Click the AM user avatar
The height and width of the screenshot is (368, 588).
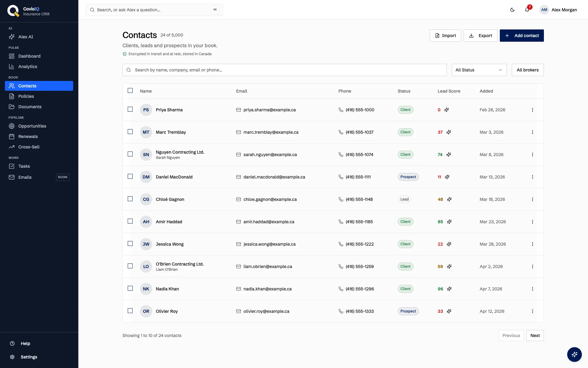(544, 10)
